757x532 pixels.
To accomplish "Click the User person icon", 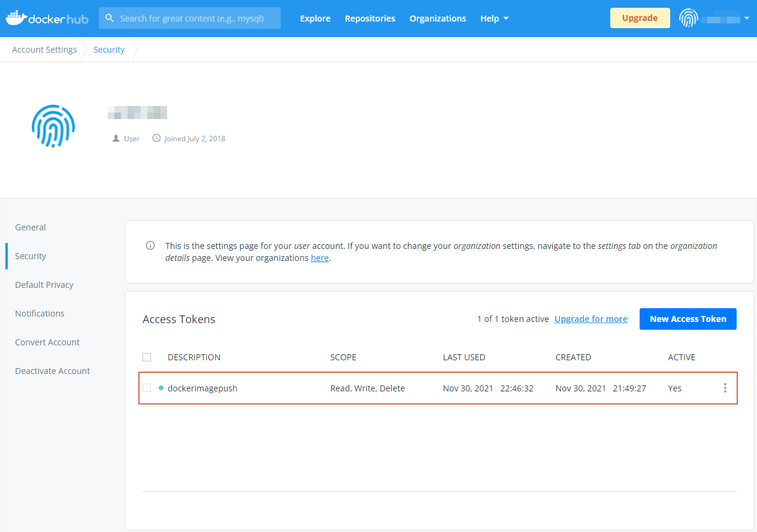I will [116, 138].
